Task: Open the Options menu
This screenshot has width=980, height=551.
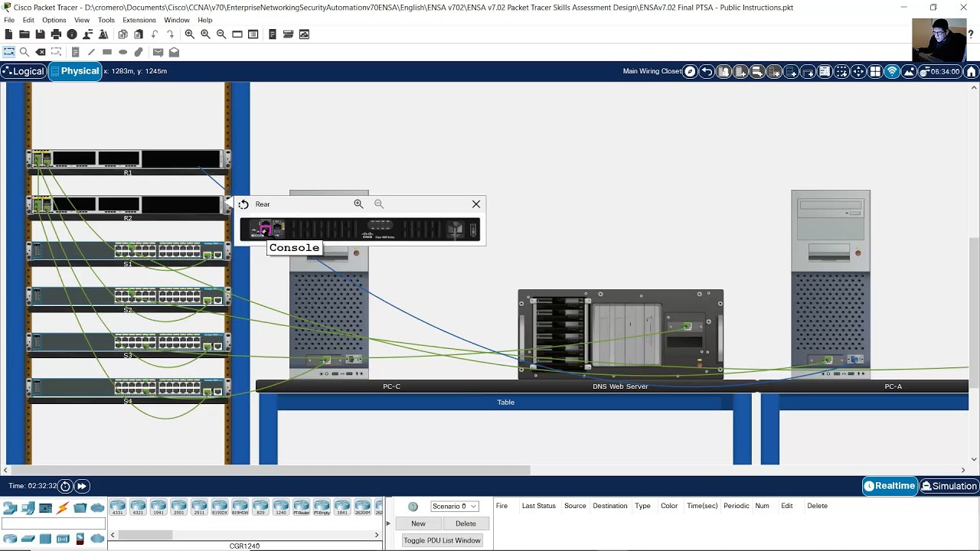Action: click(x=54, y=20)
